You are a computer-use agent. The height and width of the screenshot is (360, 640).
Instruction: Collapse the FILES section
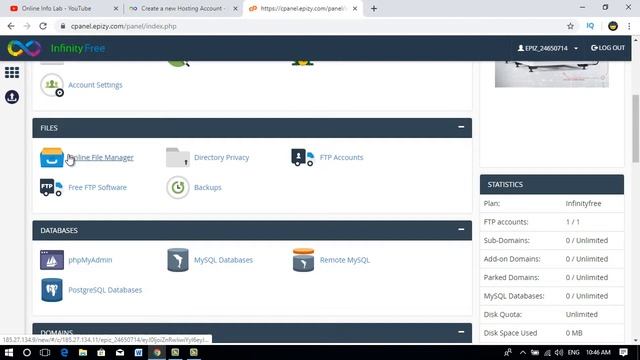[x=461, y=127]
